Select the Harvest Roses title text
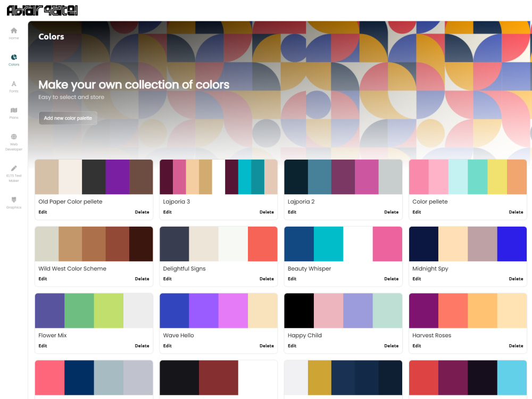This screenshot has width=532, height=399. 431,335
